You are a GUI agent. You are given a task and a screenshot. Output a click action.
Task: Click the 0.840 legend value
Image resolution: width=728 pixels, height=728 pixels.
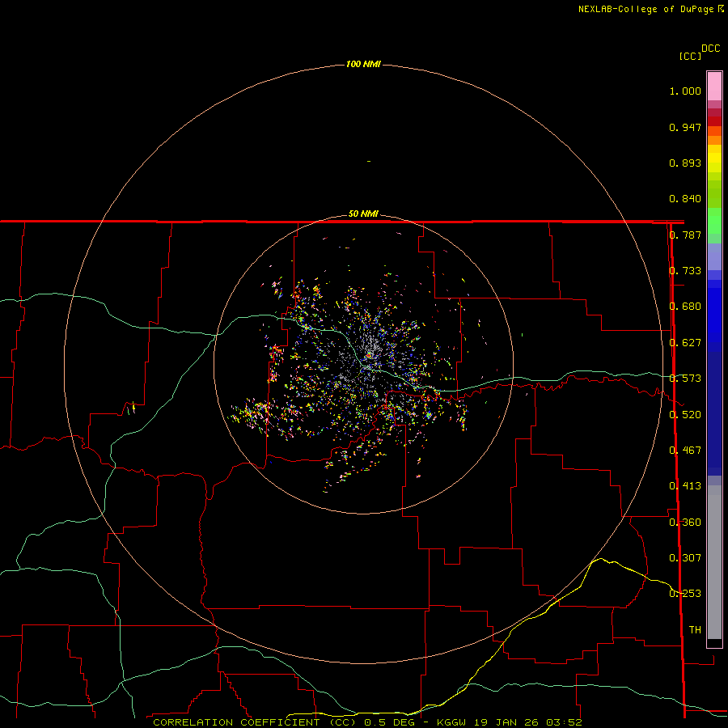coord(685,199)
